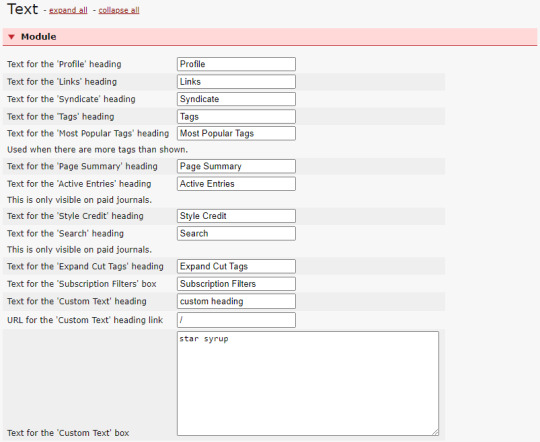Click into the 'Tags' heading field
Image resolution: width=540 pixels, height=442 pixels.
(x=236, y=116)
